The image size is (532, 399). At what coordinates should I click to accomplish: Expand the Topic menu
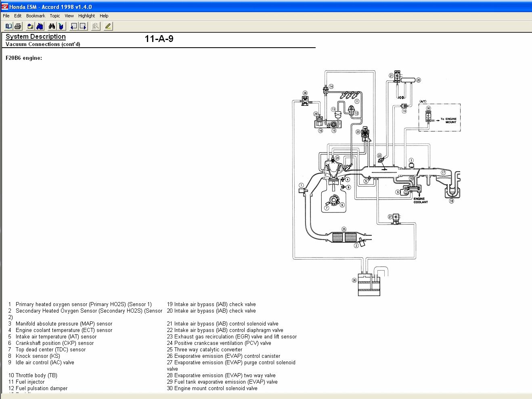coord(55,16)
